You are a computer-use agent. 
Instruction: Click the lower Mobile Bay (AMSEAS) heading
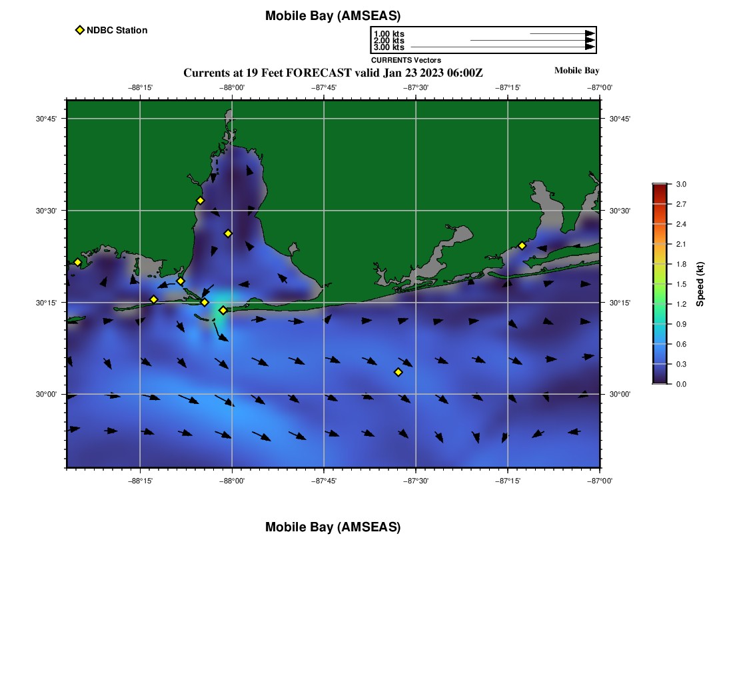tap(333, 527)
